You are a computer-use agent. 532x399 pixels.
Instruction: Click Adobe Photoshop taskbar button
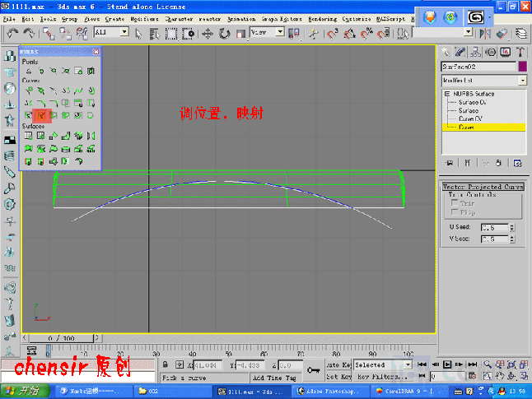point(331,392)
